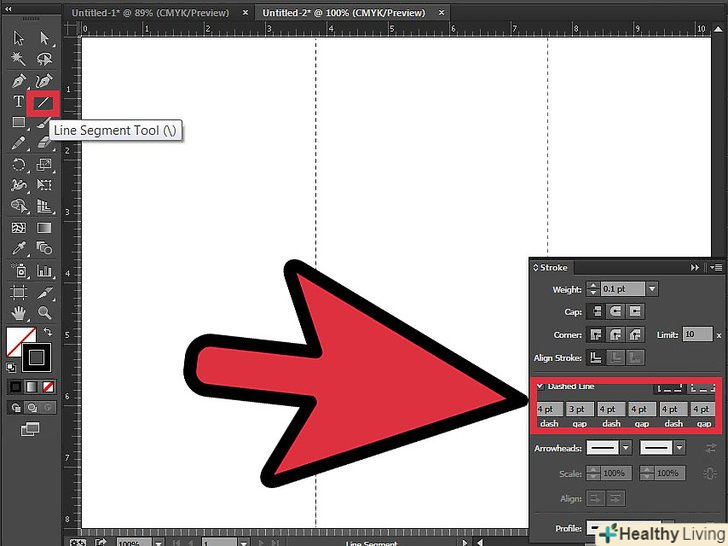The width and height of the screenshot is (728, 546).
Task: Open the Stroke panel options menu
Action: [x=716, y=267]
